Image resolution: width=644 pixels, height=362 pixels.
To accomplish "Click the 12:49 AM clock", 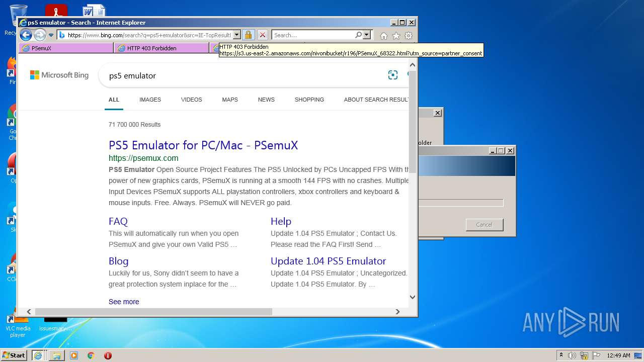I will pos(618,355).
